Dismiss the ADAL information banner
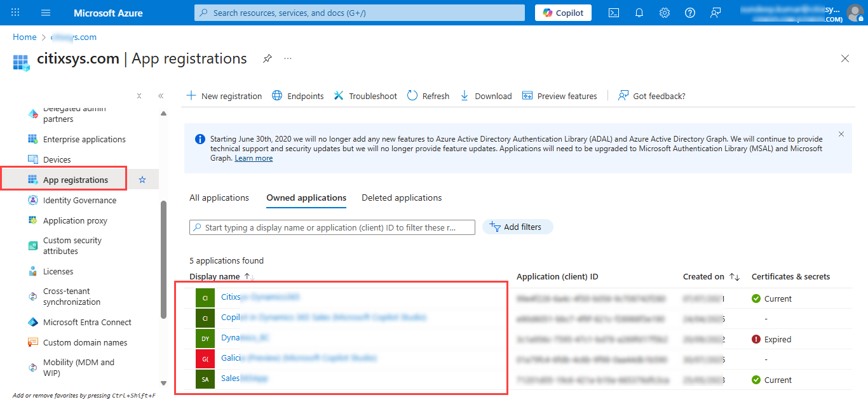Viewport: 868px width, 402px height. (841, 134)
